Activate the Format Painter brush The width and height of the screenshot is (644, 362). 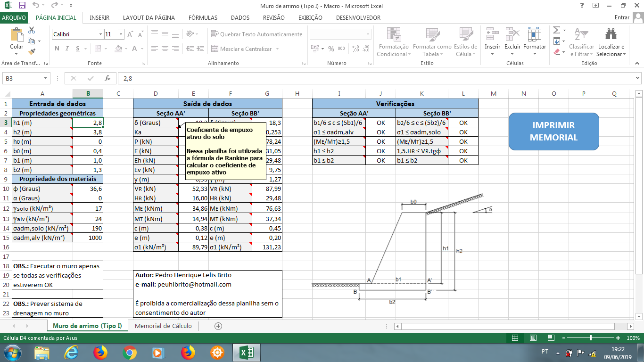click(32, 51)
